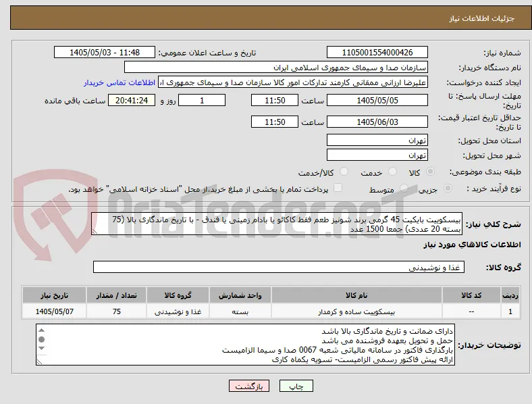Click response deadline date 1405/05/05 field

pyautogui.click(x=377, y=100)
